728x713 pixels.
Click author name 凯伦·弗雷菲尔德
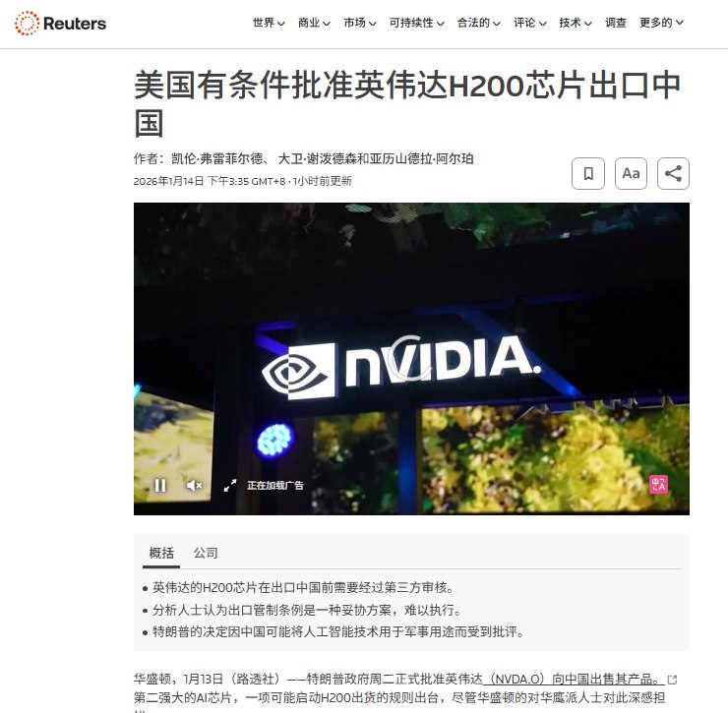[x=217, y=158]
